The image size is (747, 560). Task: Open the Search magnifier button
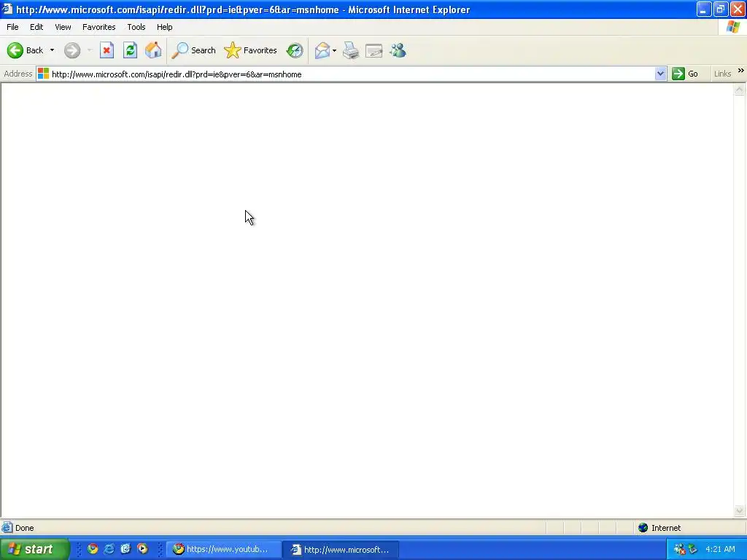pos(193,50)
